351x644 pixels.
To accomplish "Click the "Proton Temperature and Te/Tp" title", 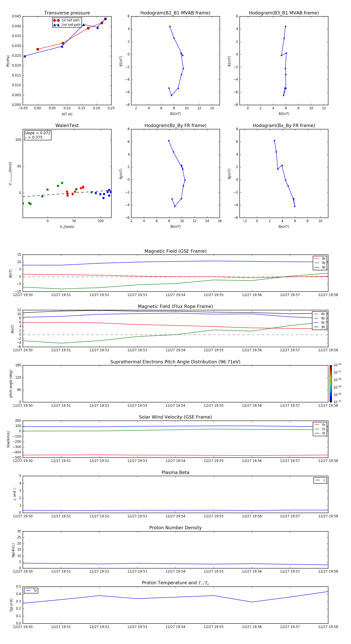I will pos(175,583).
